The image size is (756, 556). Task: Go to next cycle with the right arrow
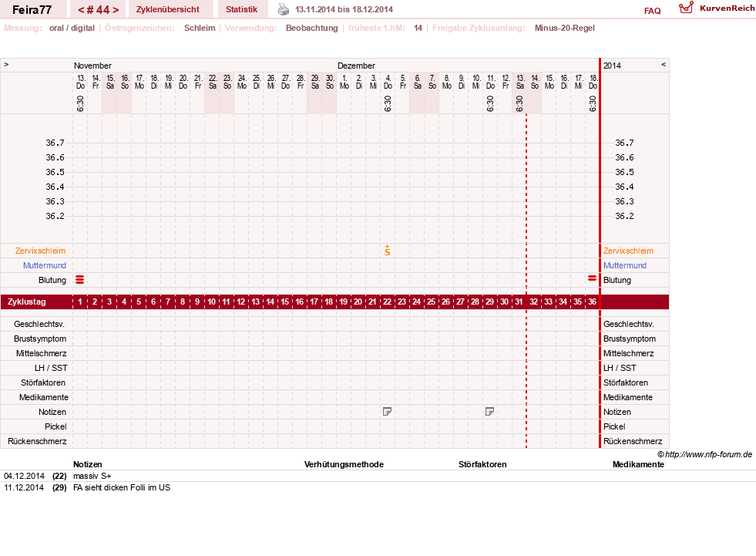116,10
